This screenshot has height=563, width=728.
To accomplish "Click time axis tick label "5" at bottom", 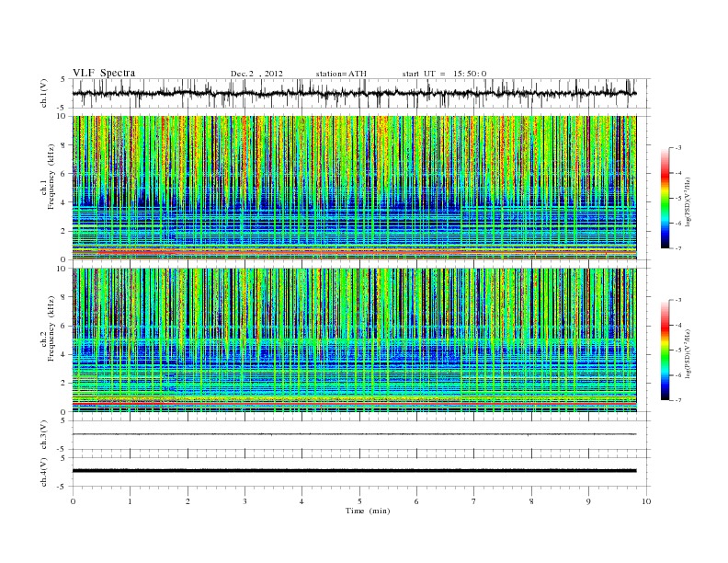I will tap(359, 501).
